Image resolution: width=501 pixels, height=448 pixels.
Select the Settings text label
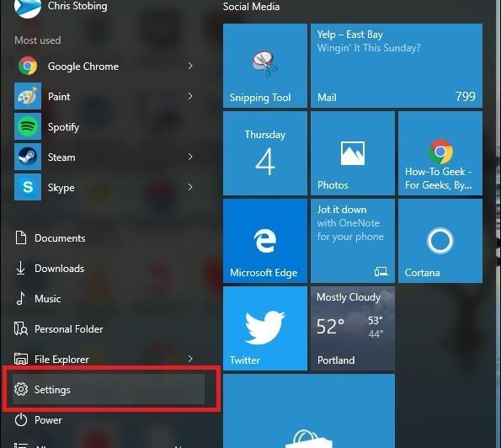52,390
